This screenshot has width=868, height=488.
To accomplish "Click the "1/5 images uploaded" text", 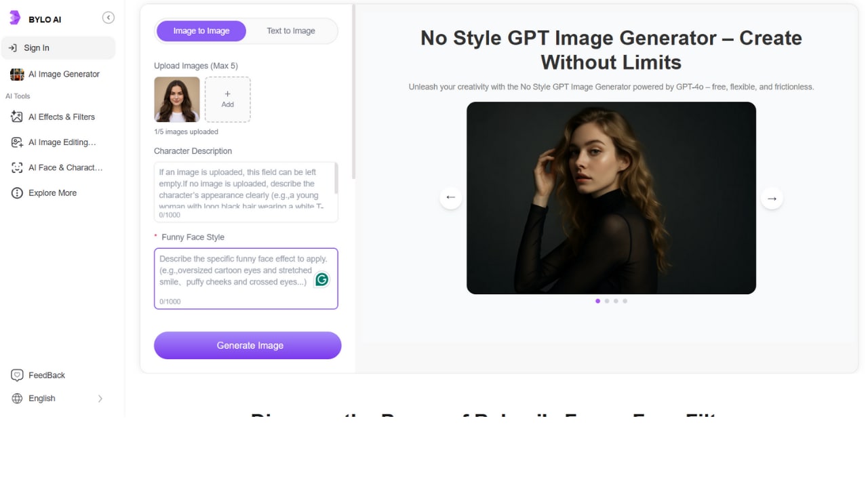I will (186, 131).
